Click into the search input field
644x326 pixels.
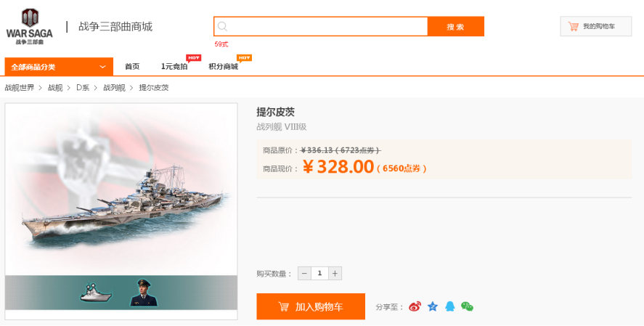tap(327, 27)
